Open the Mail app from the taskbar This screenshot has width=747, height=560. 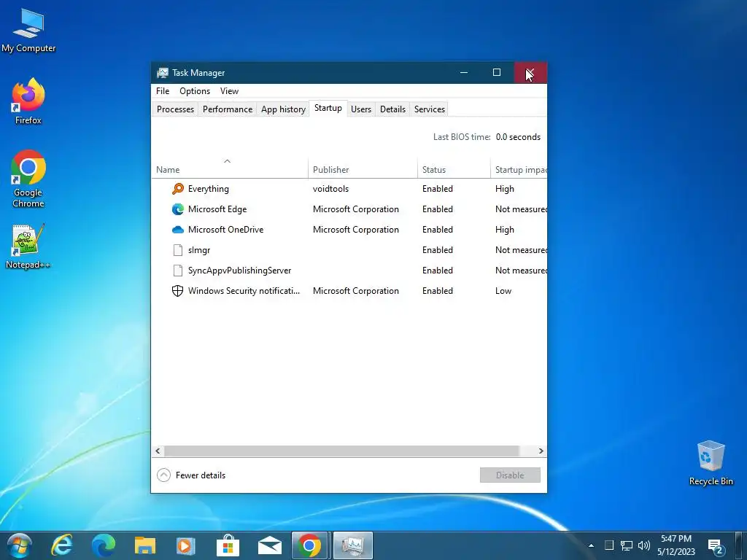[x=270, y=545]
